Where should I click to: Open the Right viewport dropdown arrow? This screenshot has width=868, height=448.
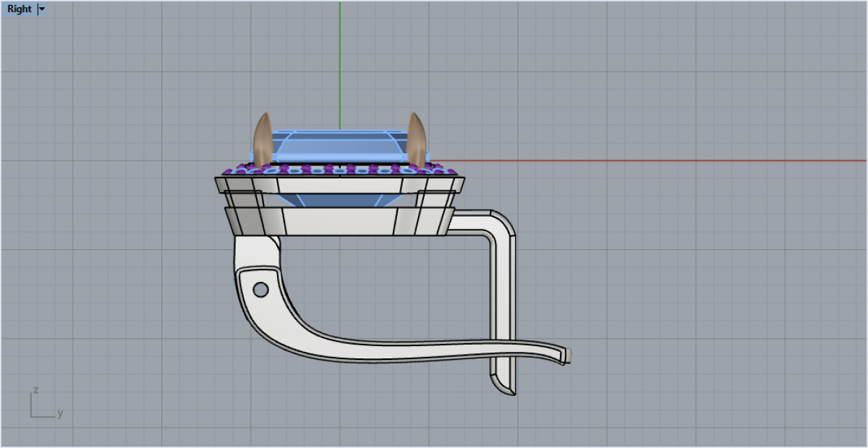click(x=41, y=9)
